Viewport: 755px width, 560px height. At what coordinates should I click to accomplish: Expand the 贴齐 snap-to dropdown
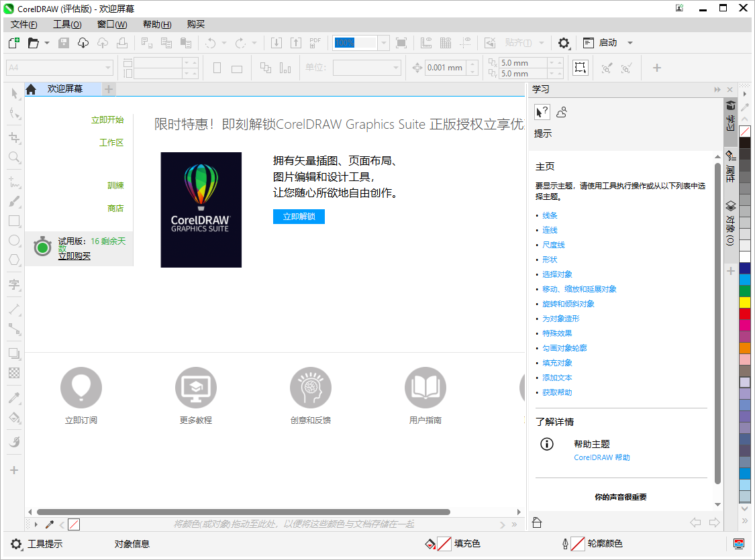[541, 43]
